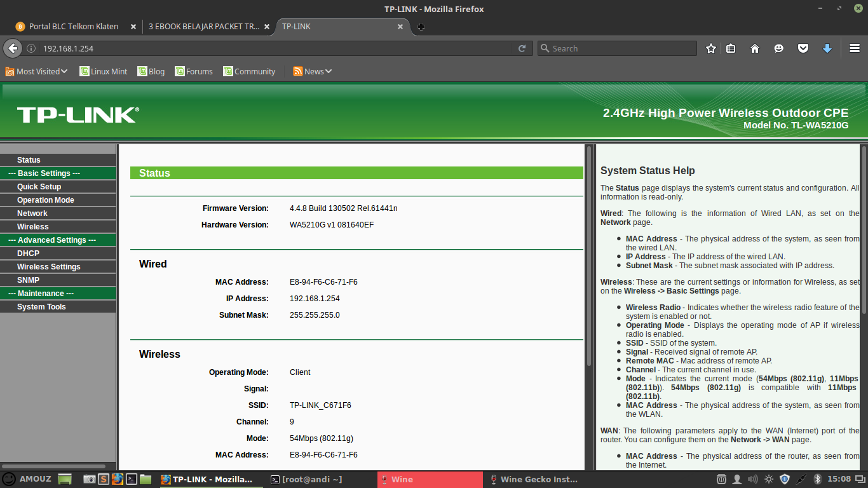This screenshot has width=868, height=488.
Task: Open the search engine dropdown in search bar
Action: [545, 48]
